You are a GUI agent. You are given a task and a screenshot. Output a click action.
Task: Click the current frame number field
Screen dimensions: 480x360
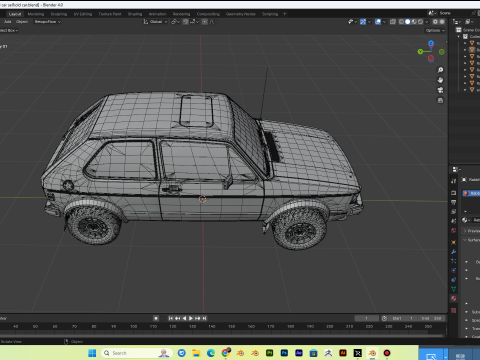(367, 318)
